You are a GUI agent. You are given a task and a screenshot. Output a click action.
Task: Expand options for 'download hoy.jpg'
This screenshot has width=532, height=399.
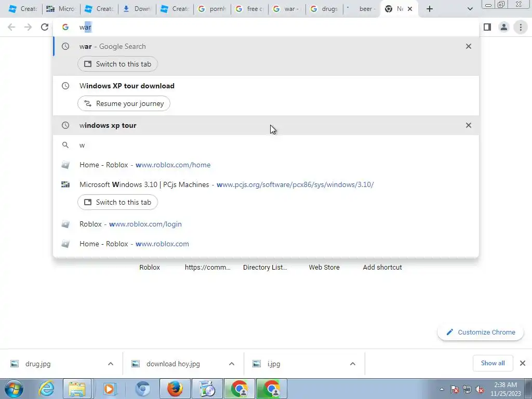(232, 364)
